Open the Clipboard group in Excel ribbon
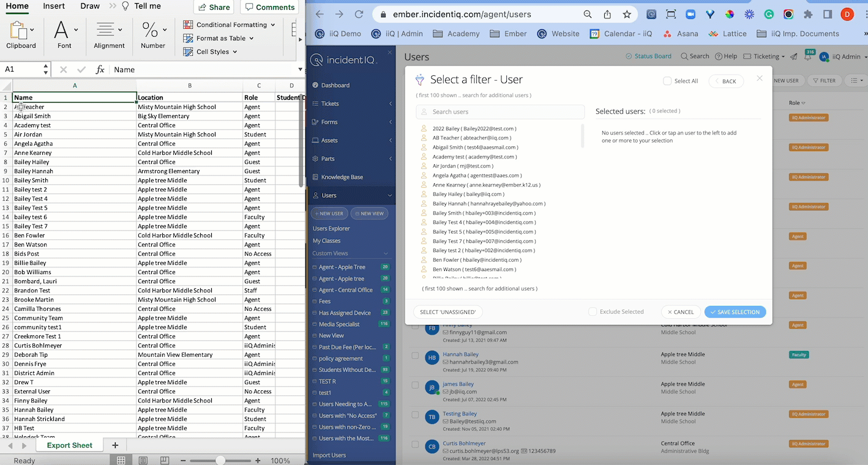The image size is (868, 465). click(21, 35)
